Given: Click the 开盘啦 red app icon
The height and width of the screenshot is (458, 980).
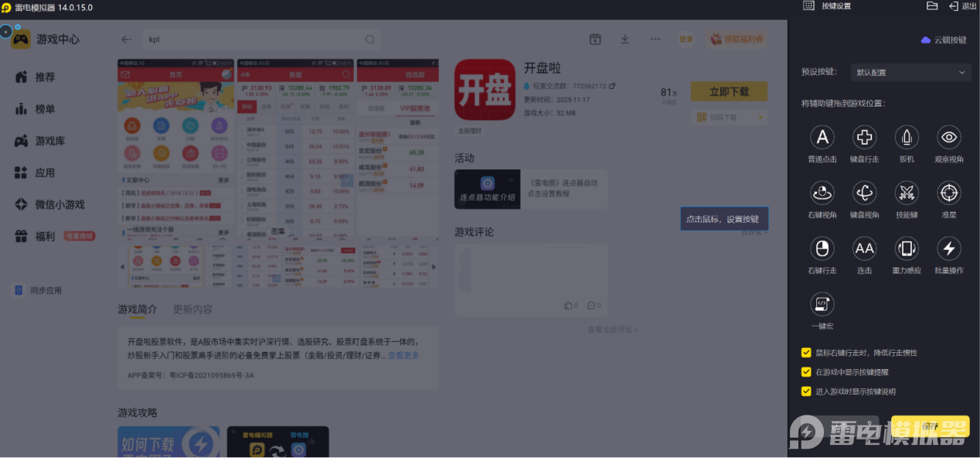Looking at the screenshot, I should click(485, 90).
